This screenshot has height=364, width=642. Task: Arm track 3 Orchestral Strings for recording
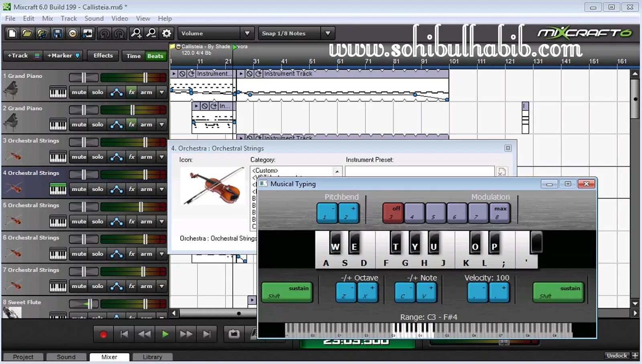[x=146, y=157]
